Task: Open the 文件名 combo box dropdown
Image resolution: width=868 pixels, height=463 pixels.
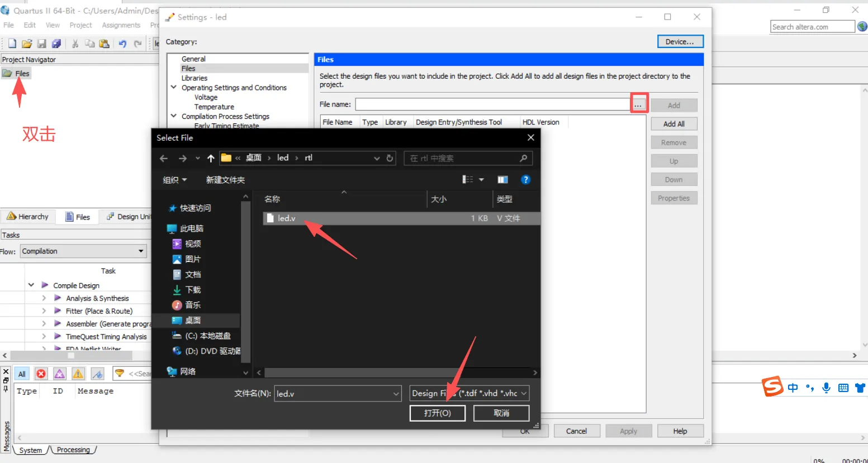Action: (x=396, y=394)
